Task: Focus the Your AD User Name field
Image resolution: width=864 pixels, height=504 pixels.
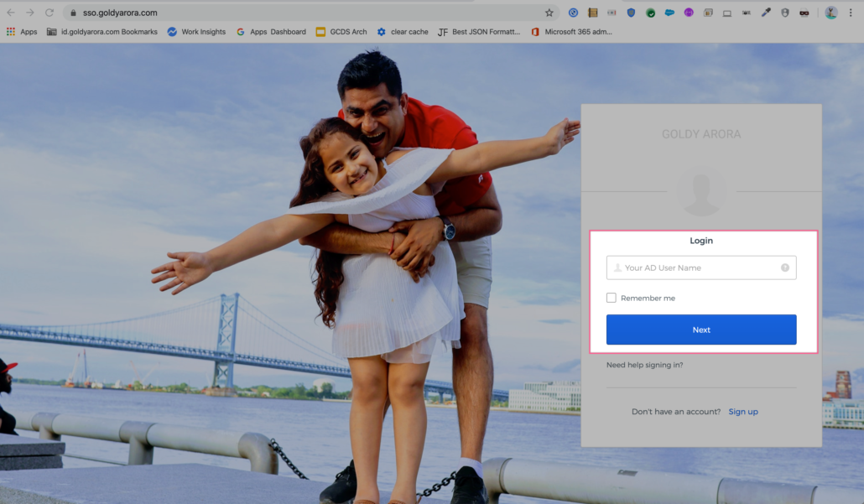Action: click(x=701, y=268)
